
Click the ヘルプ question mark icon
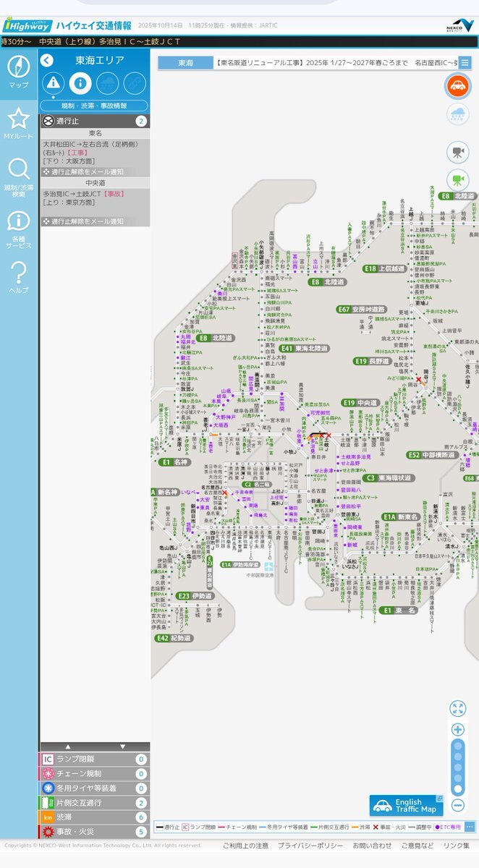click(19, 275)
